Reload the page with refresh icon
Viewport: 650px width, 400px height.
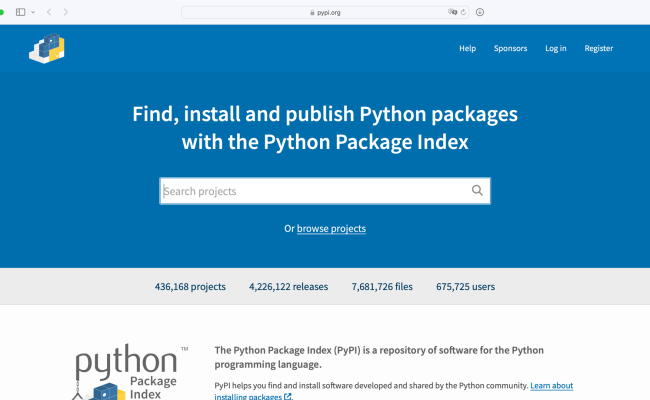463,12
